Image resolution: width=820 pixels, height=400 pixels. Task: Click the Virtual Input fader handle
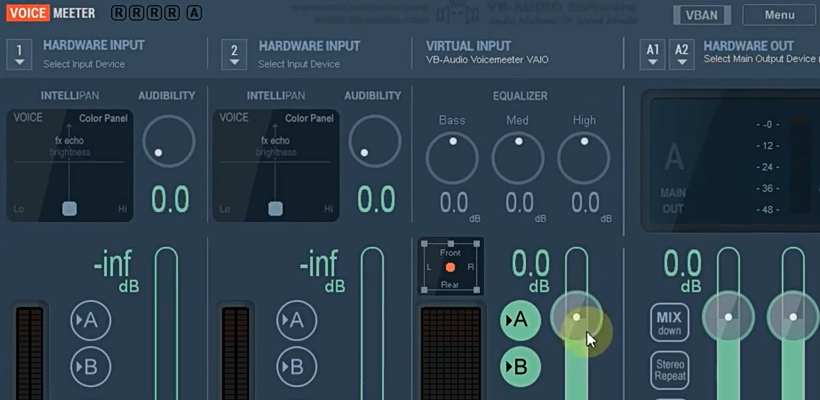[576, 317]
